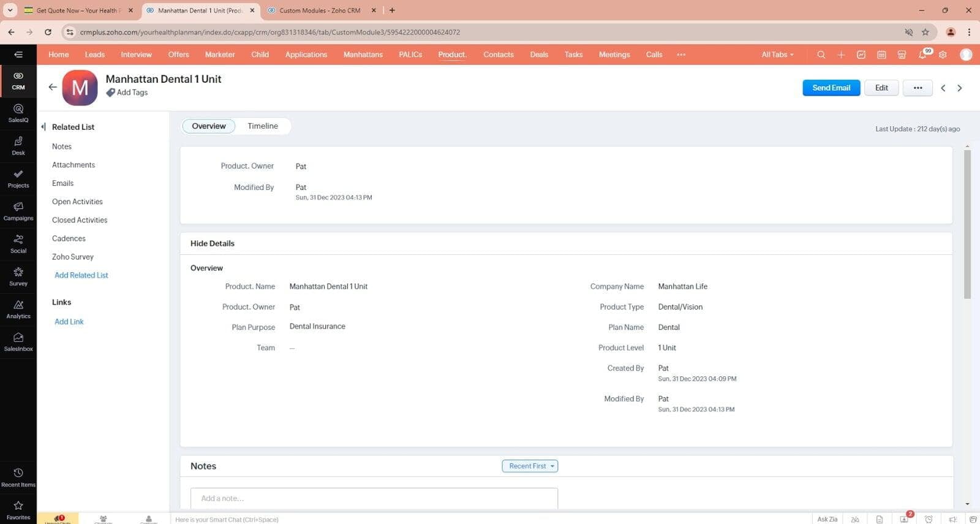Open the more tabs ellipsis in navigation
This screenshot has height=524, width=980.
pos(681,55)
